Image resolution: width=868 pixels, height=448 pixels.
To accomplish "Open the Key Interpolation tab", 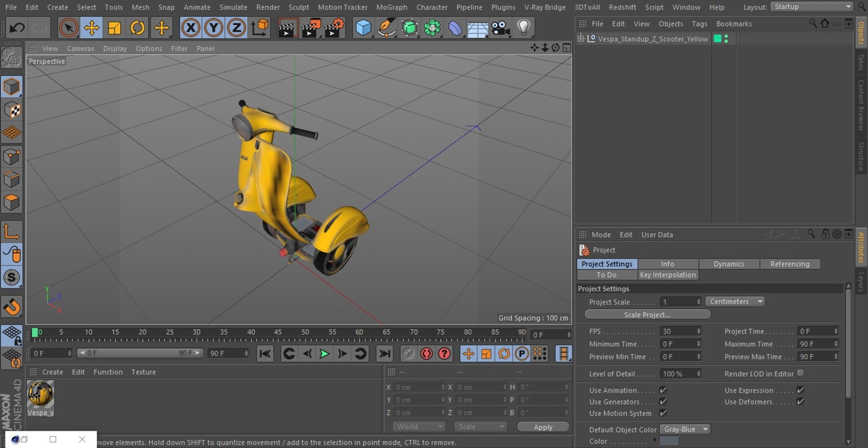I will (x=668, y=275).
